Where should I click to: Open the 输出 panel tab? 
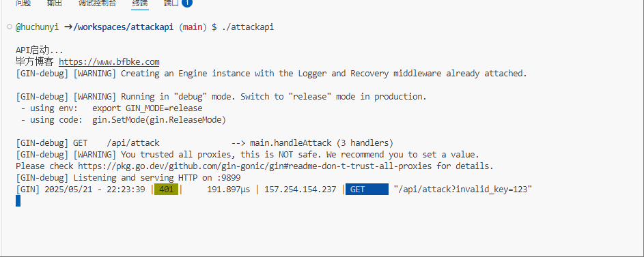point(55,3)
